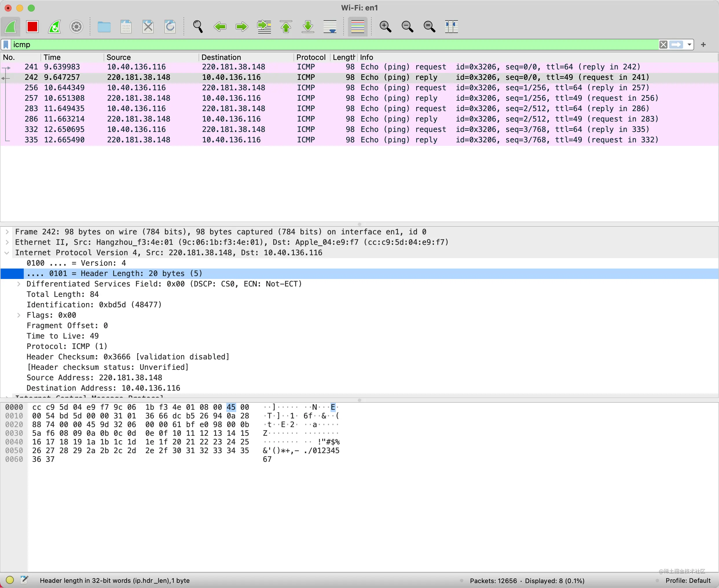
Task: Select packet 286 echo reply row
Action: point(359,119)
